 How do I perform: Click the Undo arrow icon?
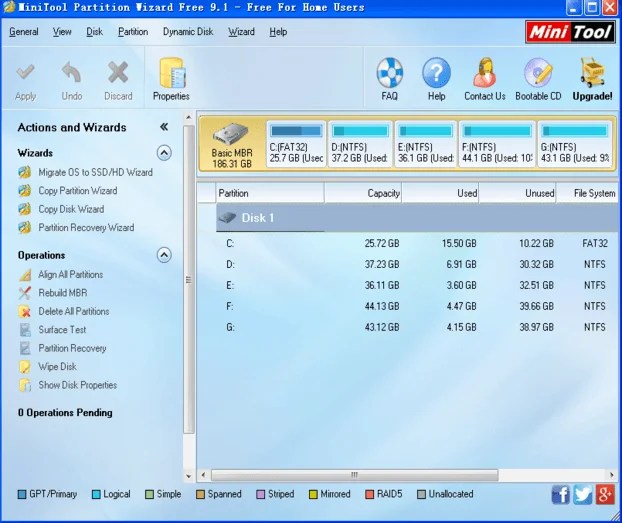(x=71, y=73)
